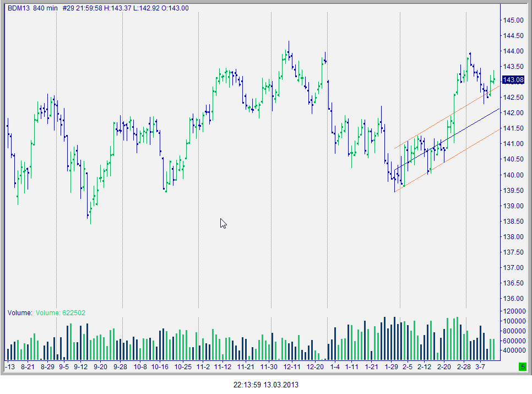Click the 10-16 date label
Screen dimensions: 532x394
160,367
